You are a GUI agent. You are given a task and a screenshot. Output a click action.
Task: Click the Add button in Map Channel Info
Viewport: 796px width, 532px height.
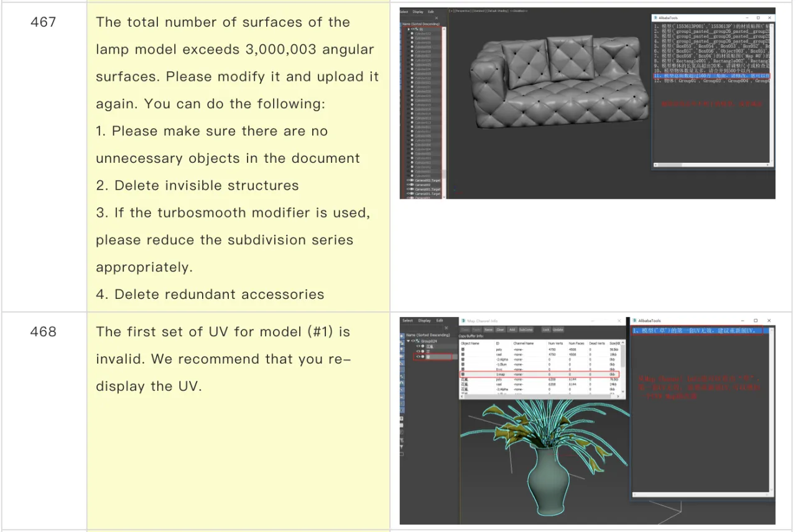(512, 329)
